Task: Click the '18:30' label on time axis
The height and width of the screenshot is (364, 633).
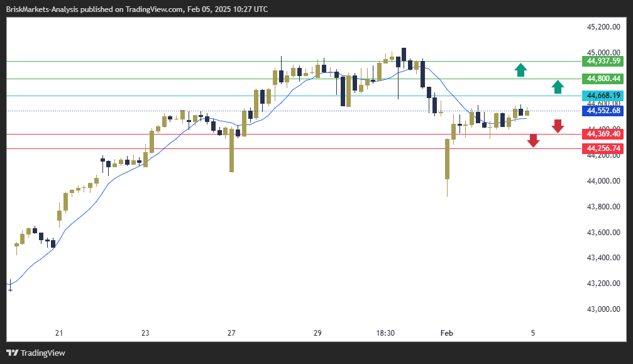Action: coord(385,333)
